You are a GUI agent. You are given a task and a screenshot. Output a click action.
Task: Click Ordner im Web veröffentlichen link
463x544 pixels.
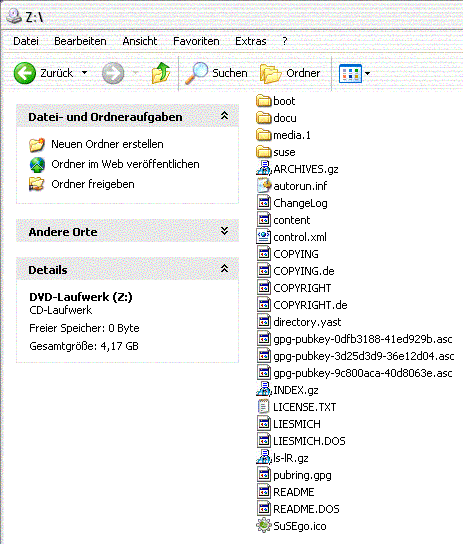pos(125,164)
